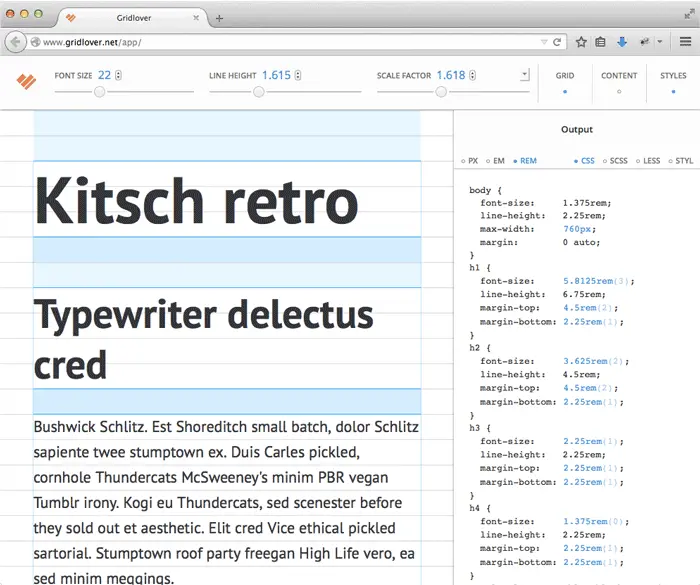
Task: Select the EM unit radio option
Action: [496, 160]
